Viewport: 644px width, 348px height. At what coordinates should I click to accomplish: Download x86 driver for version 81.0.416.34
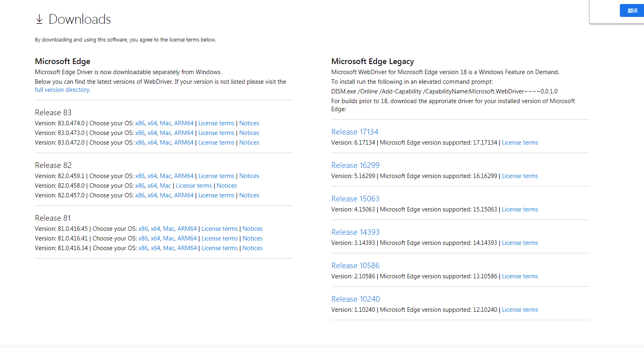point(143,248)
